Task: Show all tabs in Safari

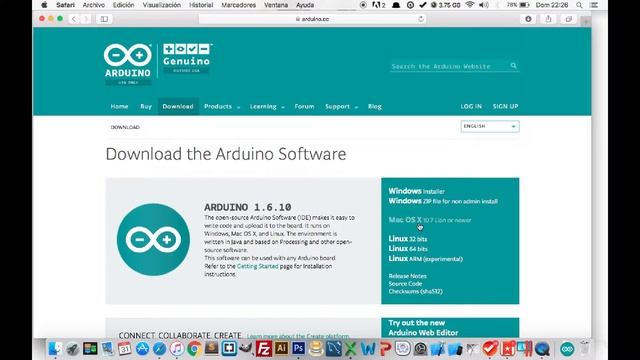Action: coord(569,19)
